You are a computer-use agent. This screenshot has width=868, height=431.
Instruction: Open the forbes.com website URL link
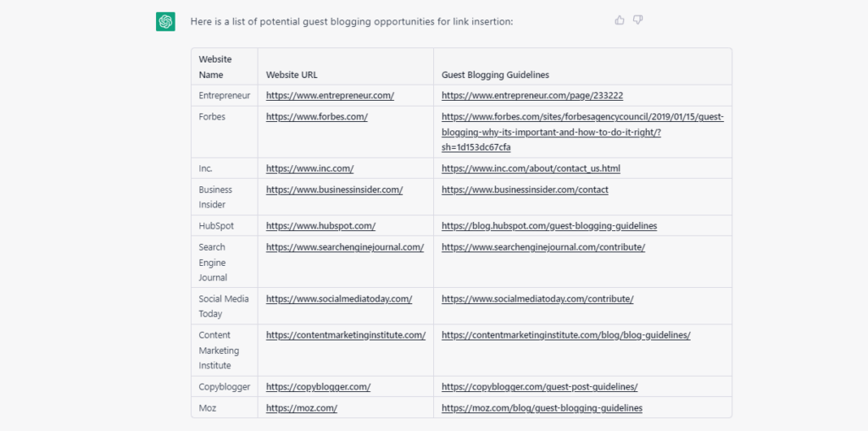317,117
